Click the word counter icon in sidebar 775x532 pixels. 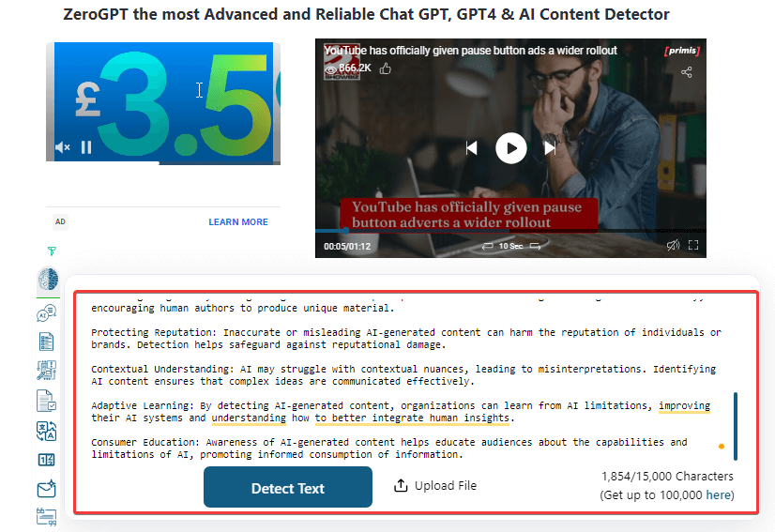click(x=47, y=460)
